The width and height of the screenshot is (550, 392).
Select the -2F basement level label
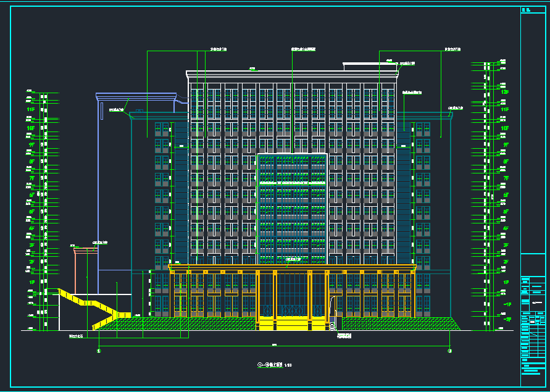tap(506, 319)
